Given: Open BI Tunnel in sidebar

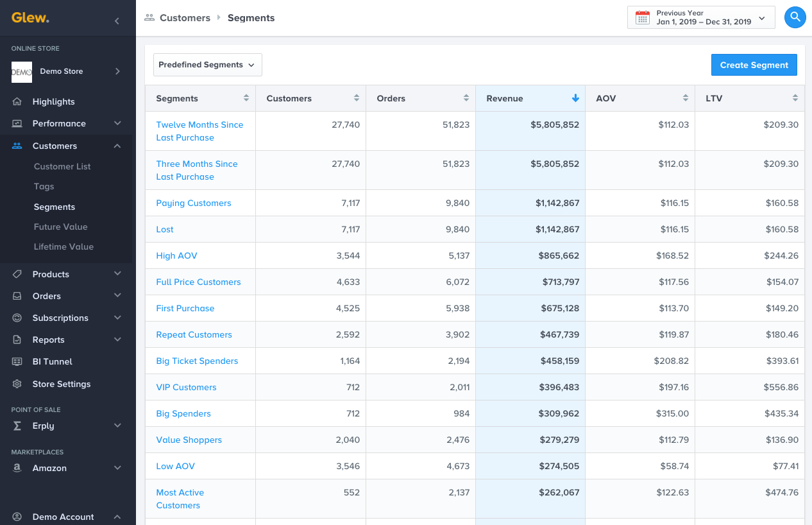Looking at the screenshot, I should coord(53,361).
